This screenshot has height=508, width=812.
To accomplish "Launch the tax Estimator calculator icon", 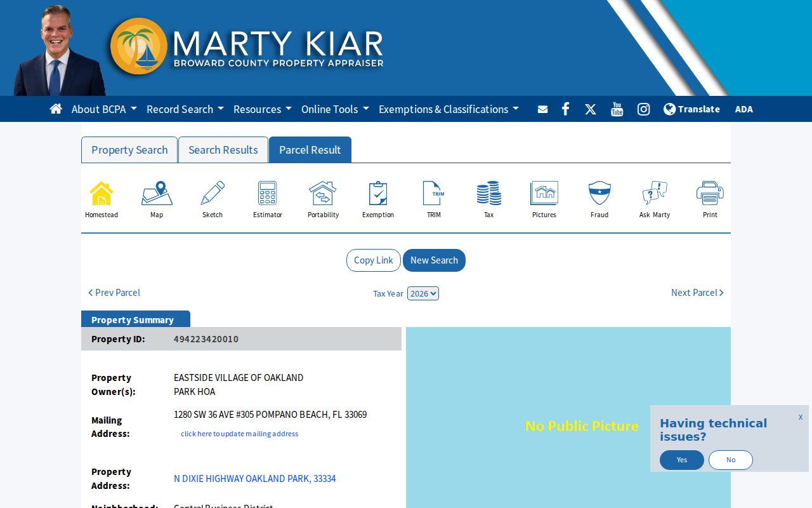I will 268,194.
